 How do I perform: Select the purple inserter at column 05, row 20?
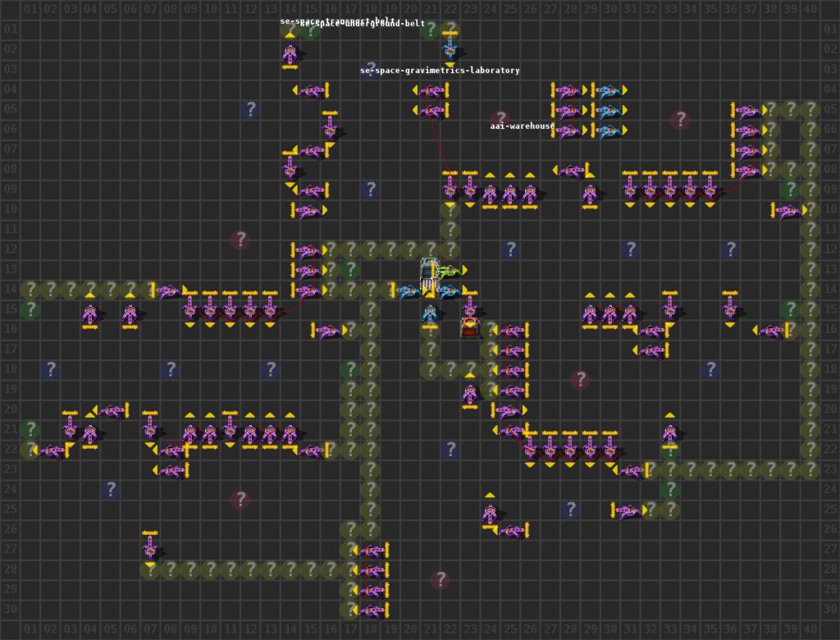click(x=110, y=410)
